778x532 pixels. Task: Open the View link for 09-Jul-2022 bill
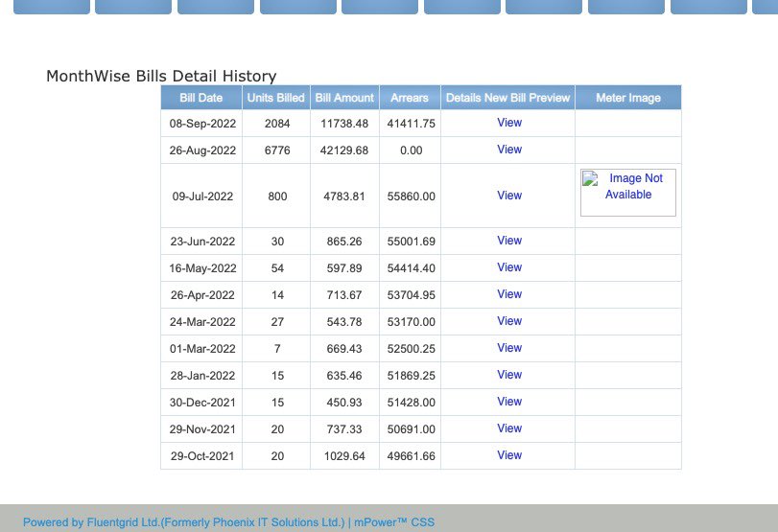(x=509, y=196)
